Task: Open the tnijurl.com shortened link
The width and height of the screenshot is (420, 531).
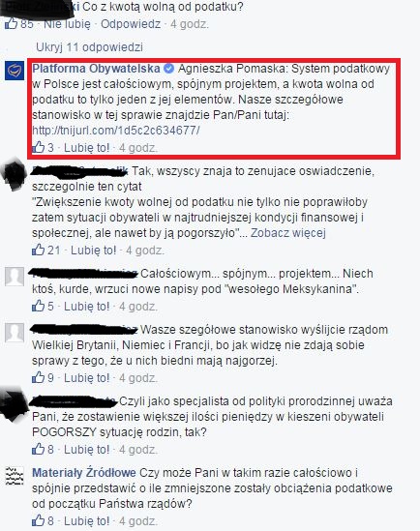Action: [116, 130]
